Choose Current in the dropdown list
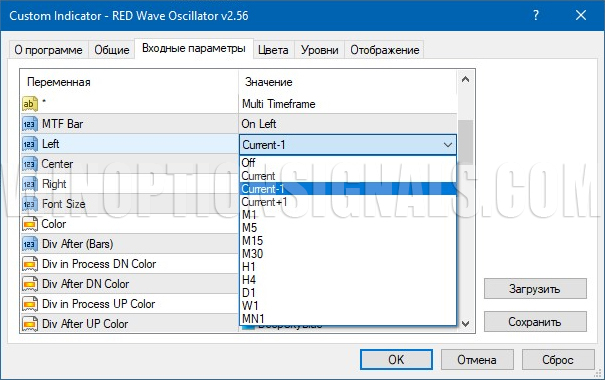Image resolution: width=605 pixels, height=380 pixels. click(x=348, y=176)
